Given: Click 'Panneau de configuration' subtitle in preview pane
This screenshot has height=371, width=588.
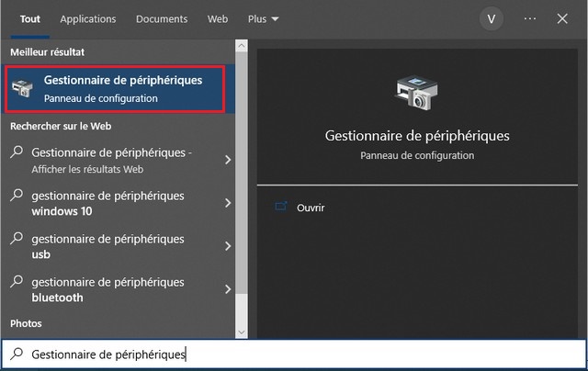Looking at the screenshot, I should click(x=417, y=155).
